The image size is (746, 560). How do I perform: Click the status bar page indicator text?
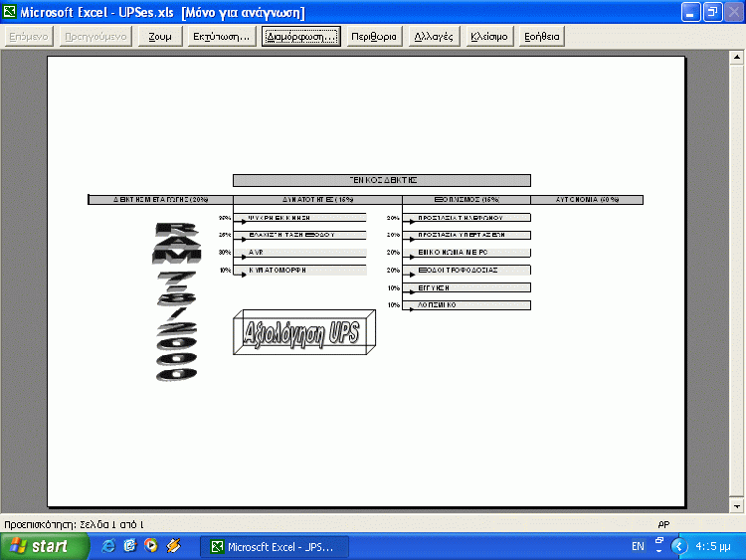tap(74, 524)
